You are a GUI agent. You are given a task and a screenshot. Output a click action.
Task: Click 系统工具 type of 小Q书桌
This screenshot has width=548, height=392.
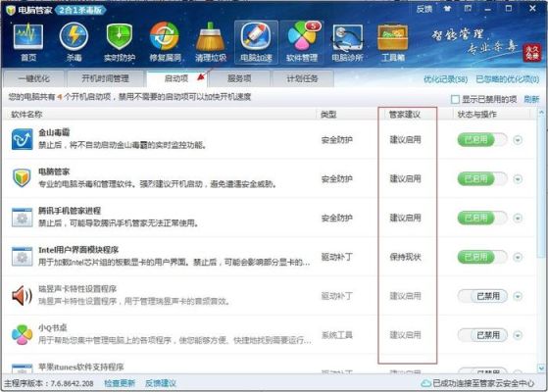337,335
